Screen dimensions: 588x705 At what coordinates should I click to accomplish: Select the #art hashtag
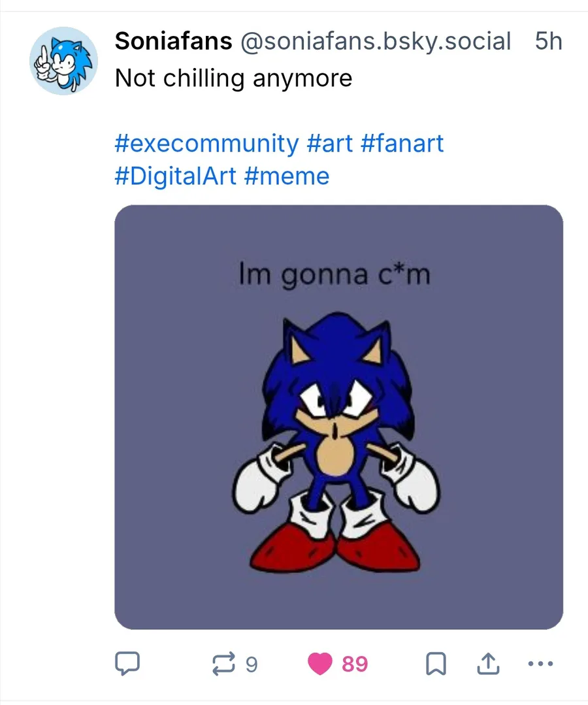tap(329, 142)
